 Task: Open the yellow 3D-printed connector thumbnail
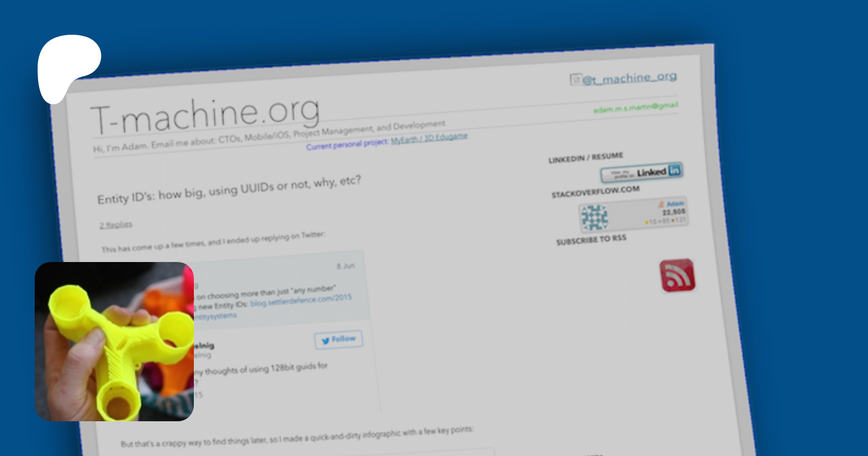pyautogui.click(x=114, y=342)
